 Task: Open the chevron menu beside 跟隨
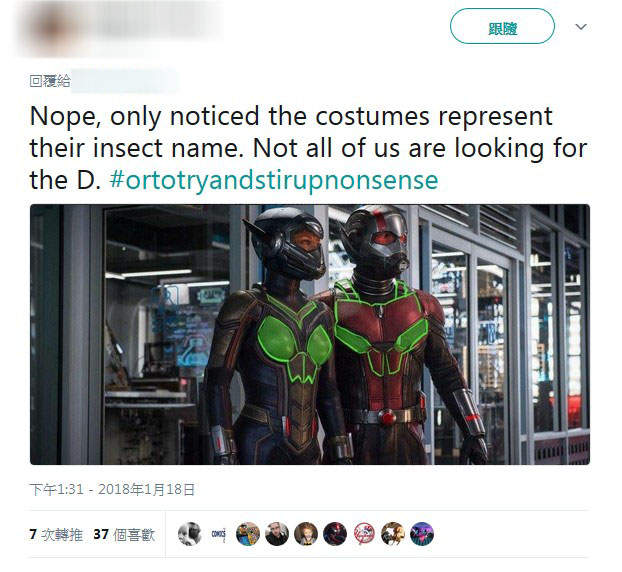click(x=581, y=27)
